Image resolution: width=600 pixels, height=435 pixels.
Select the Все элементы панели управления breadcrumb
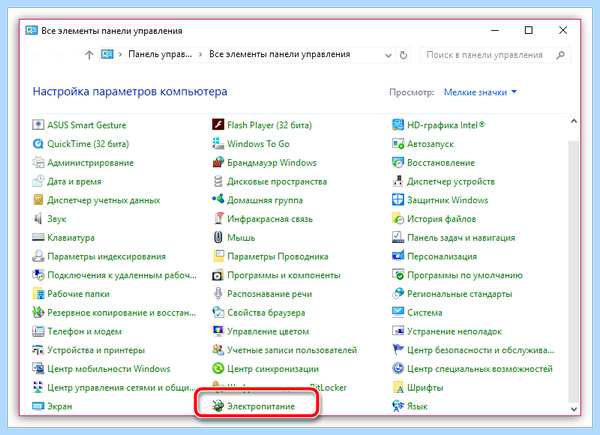[279, 54]
